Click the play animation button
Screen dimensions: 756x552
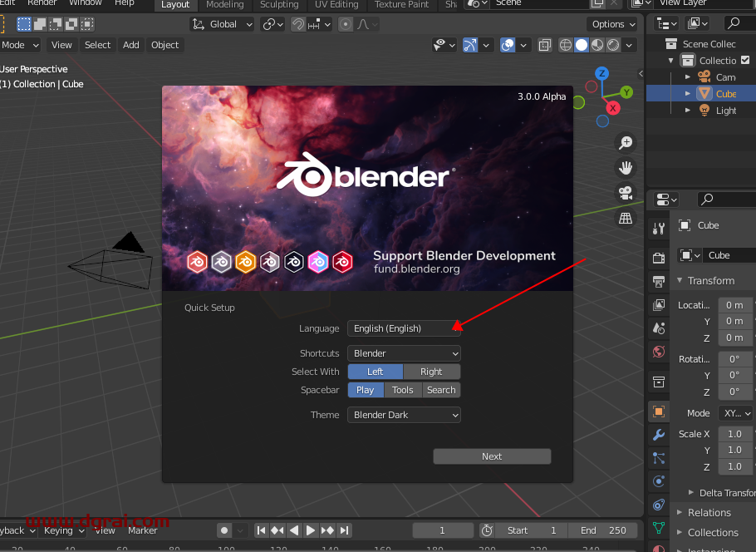(311, 530)
